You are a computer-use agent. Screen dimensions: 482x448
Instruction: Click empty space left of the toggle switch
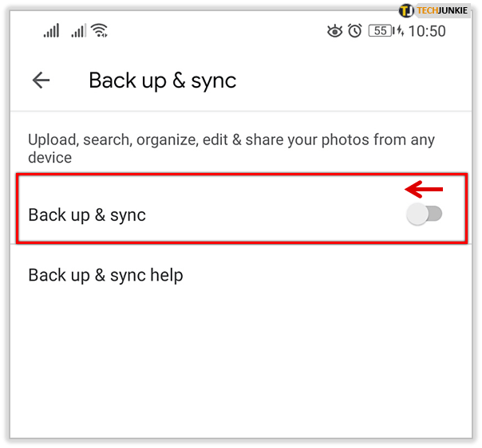tap(279, 214)
